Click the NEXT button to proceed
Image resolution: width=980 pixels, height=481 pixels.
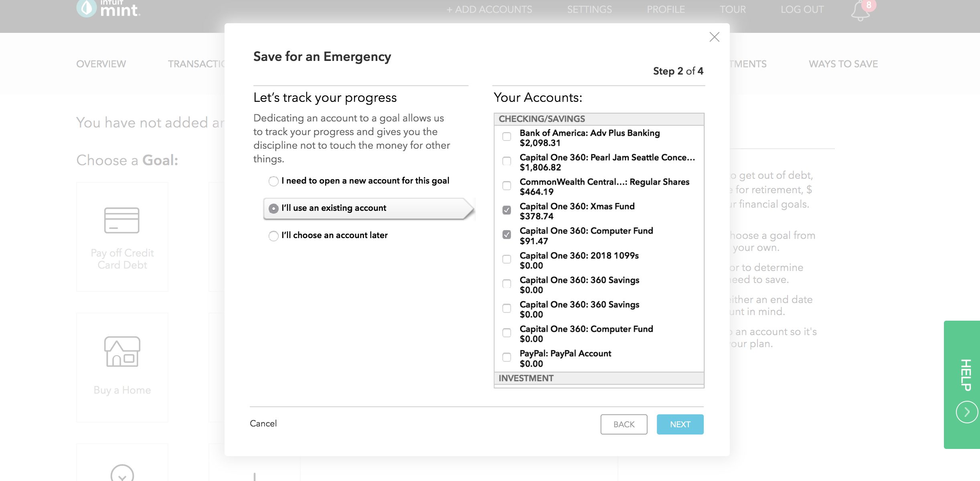pyautogui.click(x=680, y=424)
